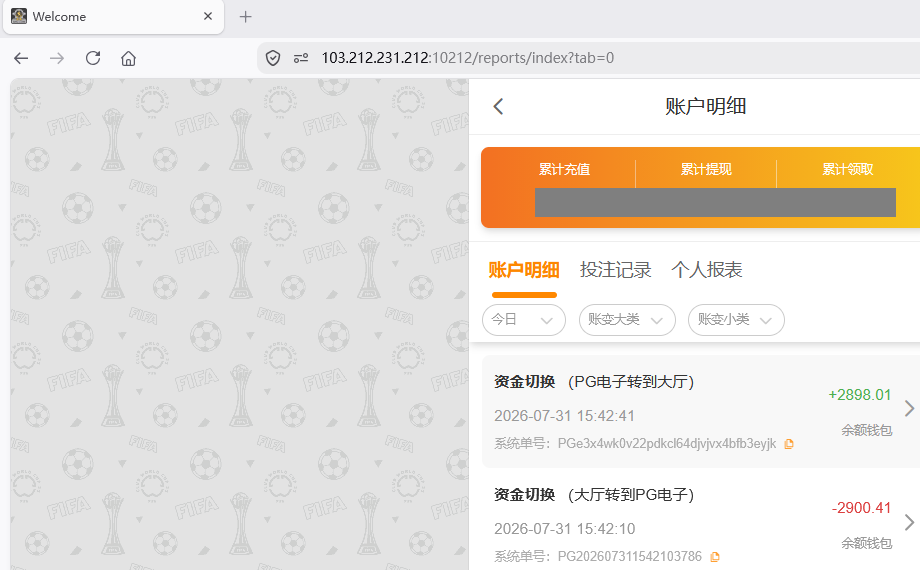Click the -2900.41 amount

tap(861, 508)
